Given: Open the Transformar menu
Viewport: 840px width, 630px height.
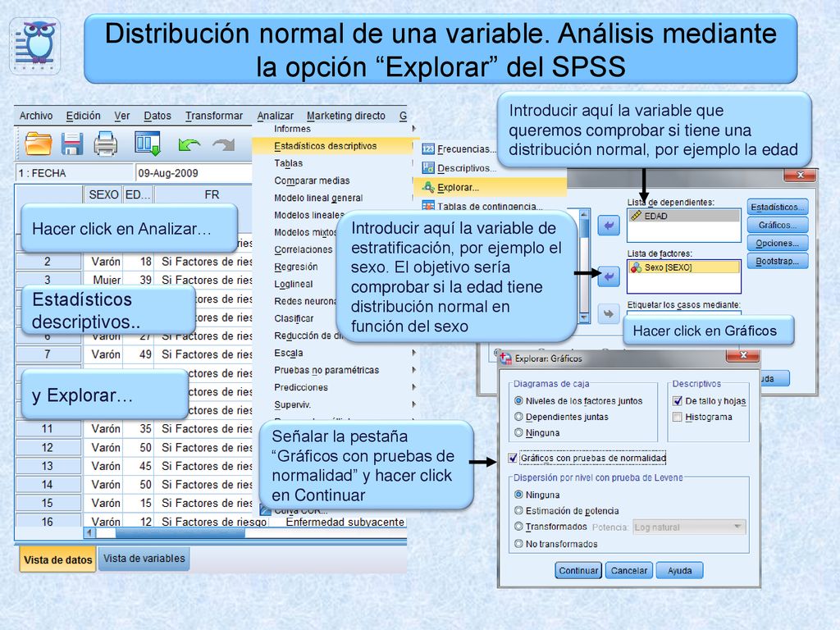Looking at the screenshot, I should (x=214, y=116).
